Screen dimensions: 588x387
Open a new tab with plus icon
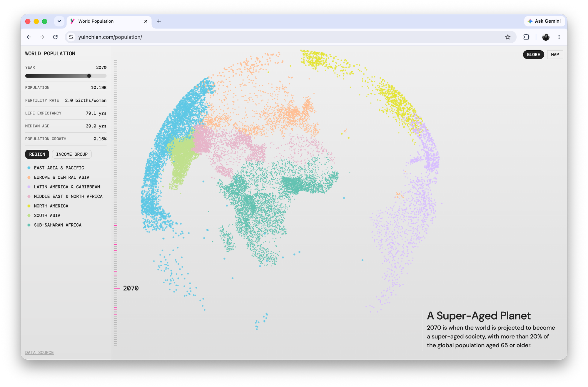tap(159, 21)
